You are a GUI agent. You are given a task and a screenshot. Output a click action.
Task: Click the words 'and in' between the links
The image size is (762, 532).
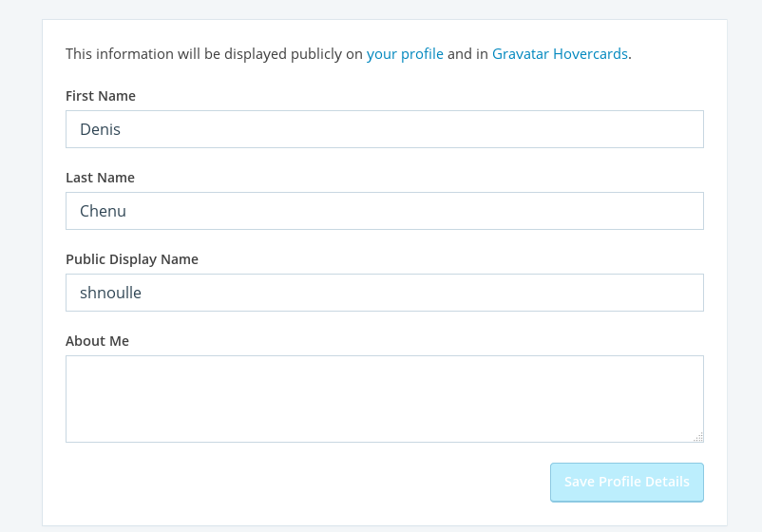pos(467,54)
